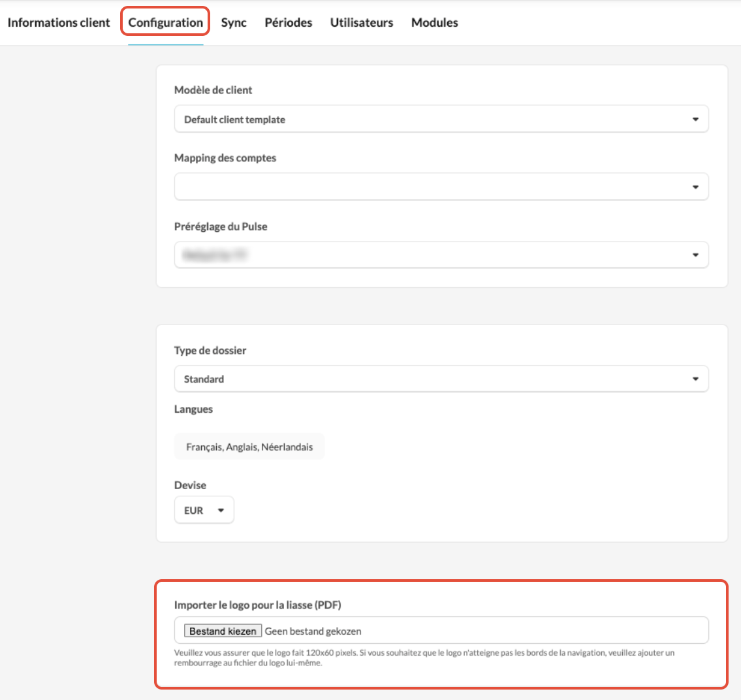The width and height of the screenshot is (741, 700).
Task: Open the Modules tab
Action: 434,23
